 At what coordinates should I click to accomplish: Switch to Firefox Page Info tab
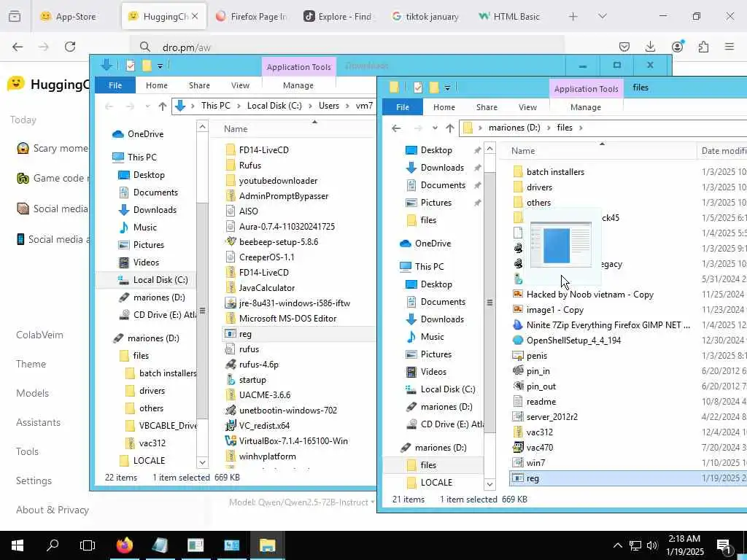click(251, 17)
